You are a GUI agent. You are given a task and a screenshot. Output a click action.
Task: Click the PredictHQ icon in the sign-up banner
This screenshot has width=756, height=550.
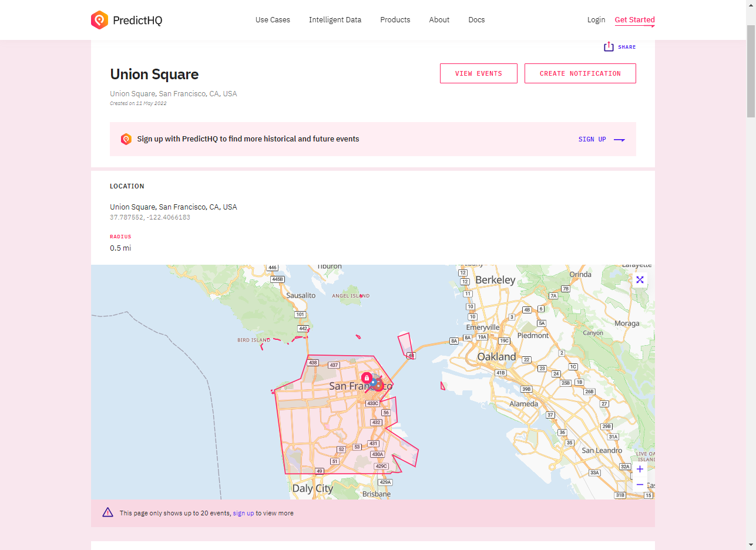pos(126,139)
